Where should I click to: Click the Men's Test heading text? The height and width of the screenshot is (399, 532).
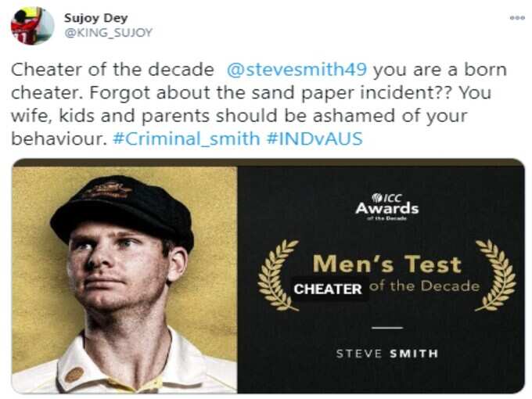coord(387,264)
